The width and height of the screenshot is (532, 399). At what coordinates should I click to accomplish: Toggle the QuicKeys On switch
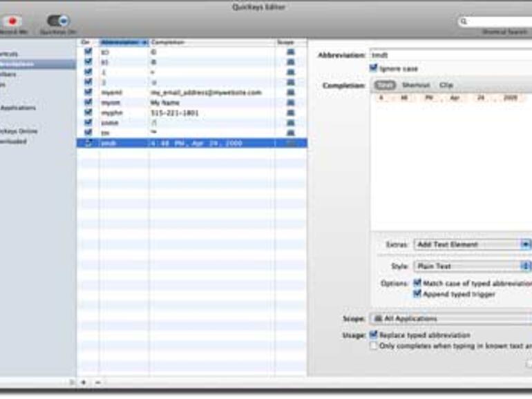pos(58,21)
